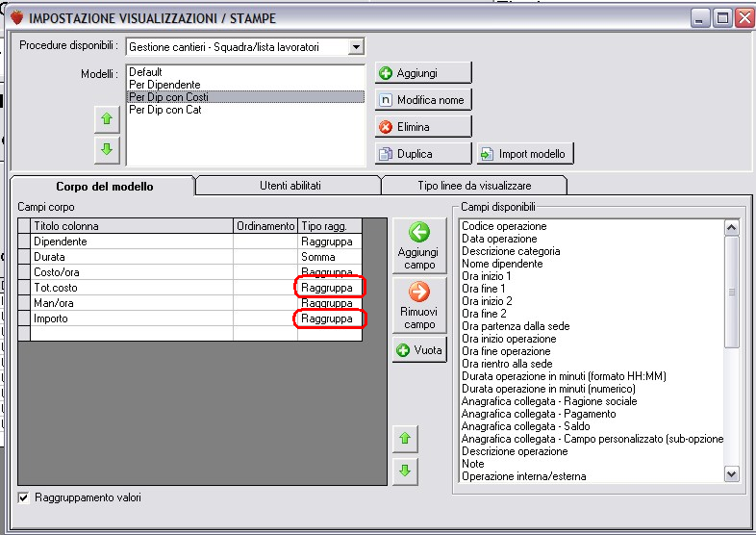Click the Dipendente row selector cell
Viewport: 756px width, 535px height.
24,242
